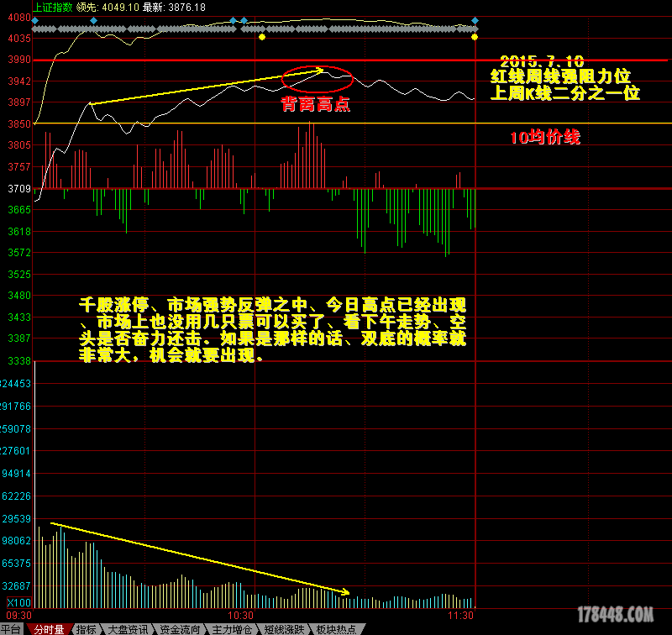Click the X100 volume multiplier label
672x635 pixels.
[18, 602]
